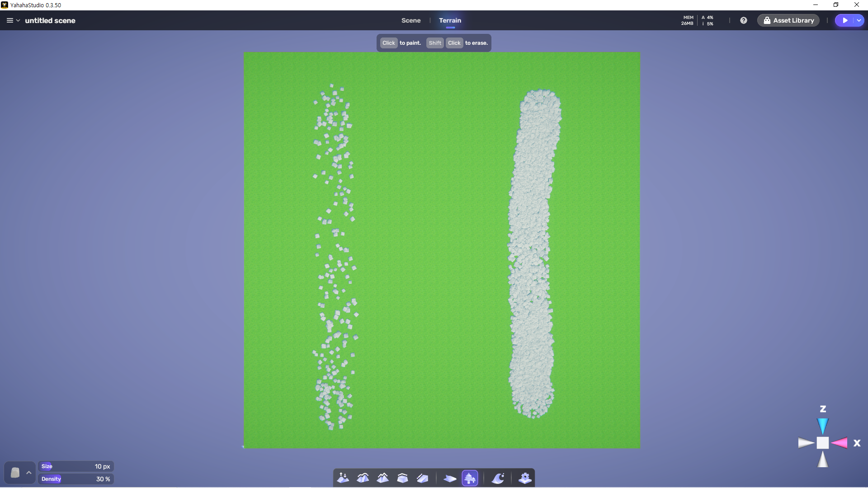Click the rock brush asset thumbnail
868x488 pixels.
[15, 473]
